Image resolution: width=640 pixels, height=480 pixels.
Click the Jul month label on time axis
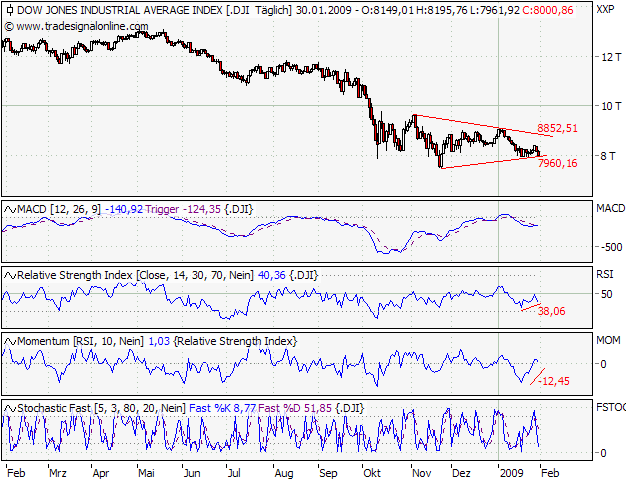[234, 473]
